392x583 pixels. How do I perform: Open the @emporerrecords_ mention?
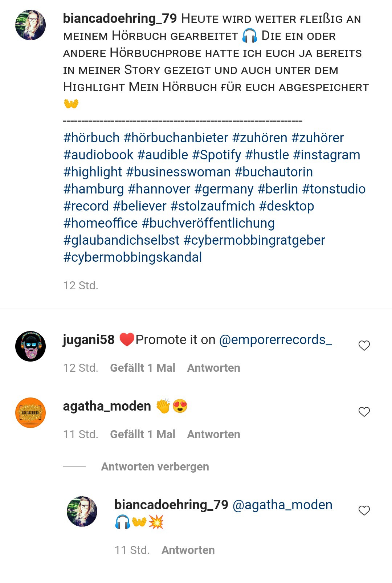(275, 340)
